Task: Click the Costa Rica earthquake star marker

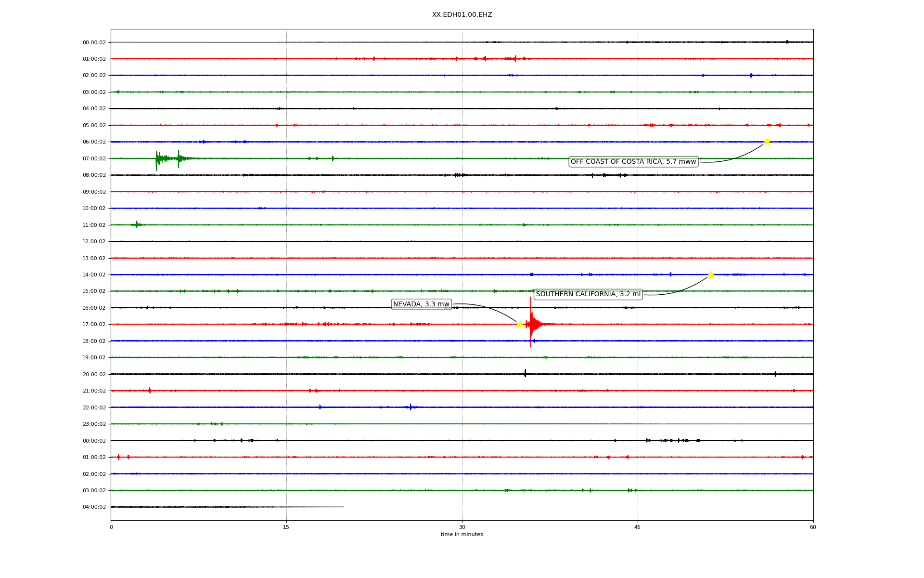Action: point(767,142)
